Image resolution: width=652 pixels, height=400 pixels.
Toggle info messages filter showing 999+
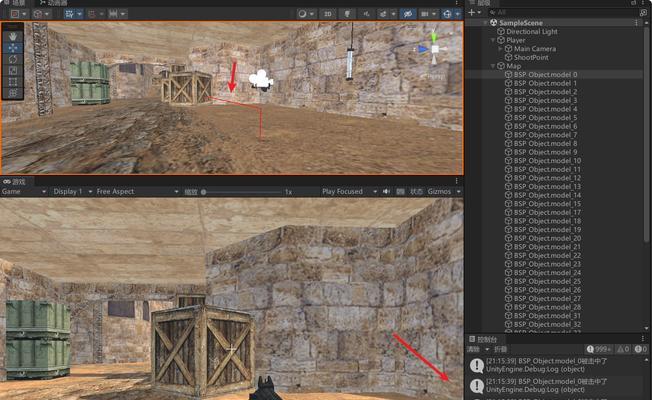pyautogui.click(x=598, y=349)
